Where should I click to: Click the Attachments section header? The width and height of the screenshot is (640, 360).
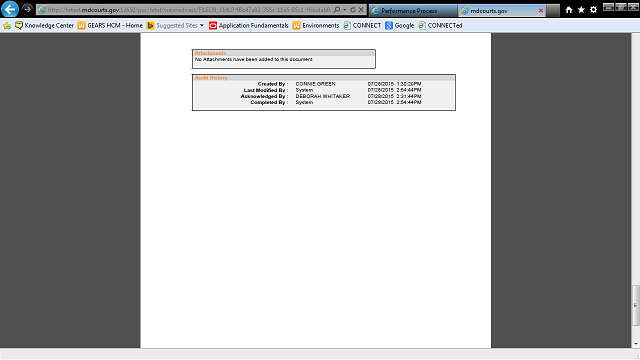coord(210,53)
